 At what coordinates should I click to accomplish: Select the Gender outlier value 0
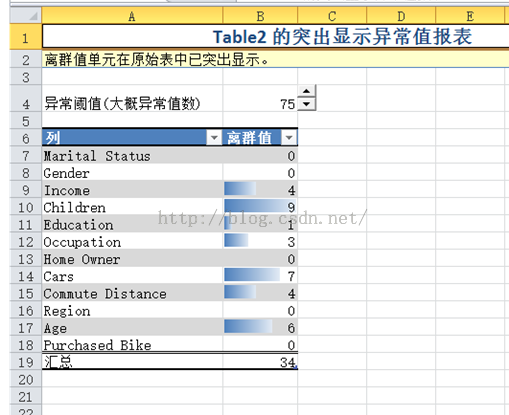click(x=260, y=172)
